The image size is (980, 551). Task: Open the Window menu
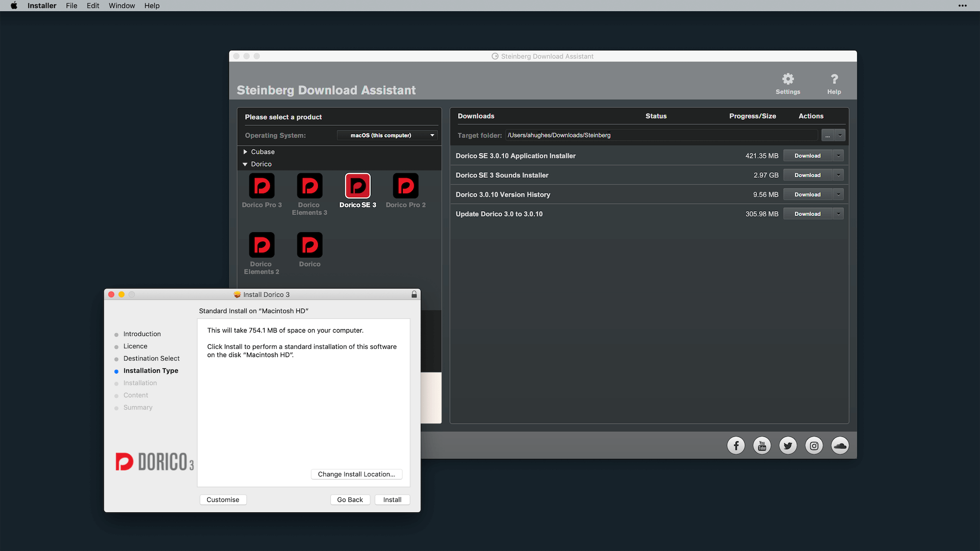(122, 5)
